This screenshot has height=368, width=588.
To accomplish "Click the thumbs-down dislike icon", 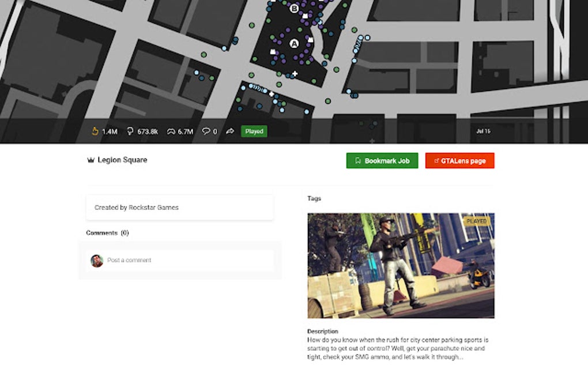I will click(130, 131).
